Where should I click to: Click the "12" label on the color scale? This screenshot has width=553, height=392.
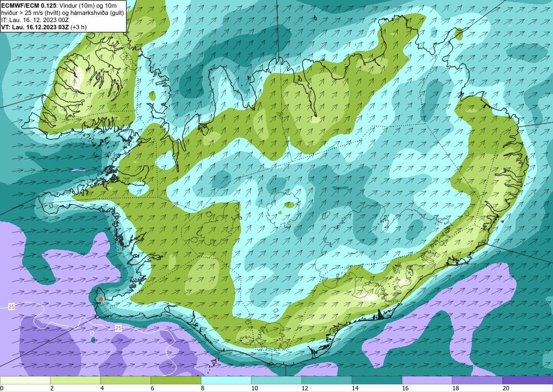point(305,388)
